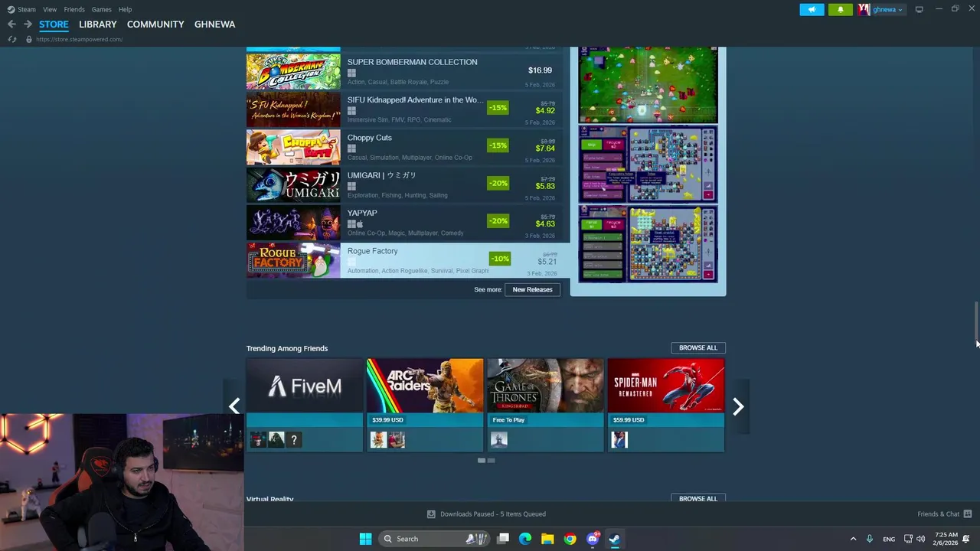Open Task View on the taskbar
980x551 pixels.
click(x=503, y=539)
